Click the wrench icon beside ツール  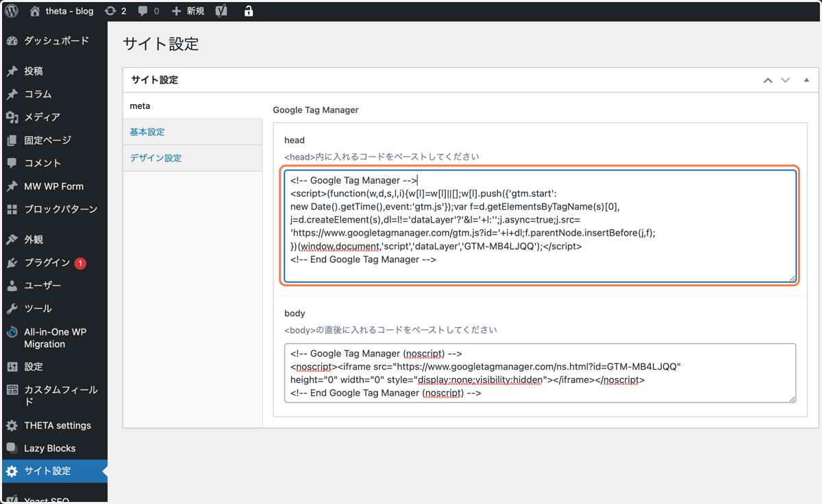tap(12, 309)
